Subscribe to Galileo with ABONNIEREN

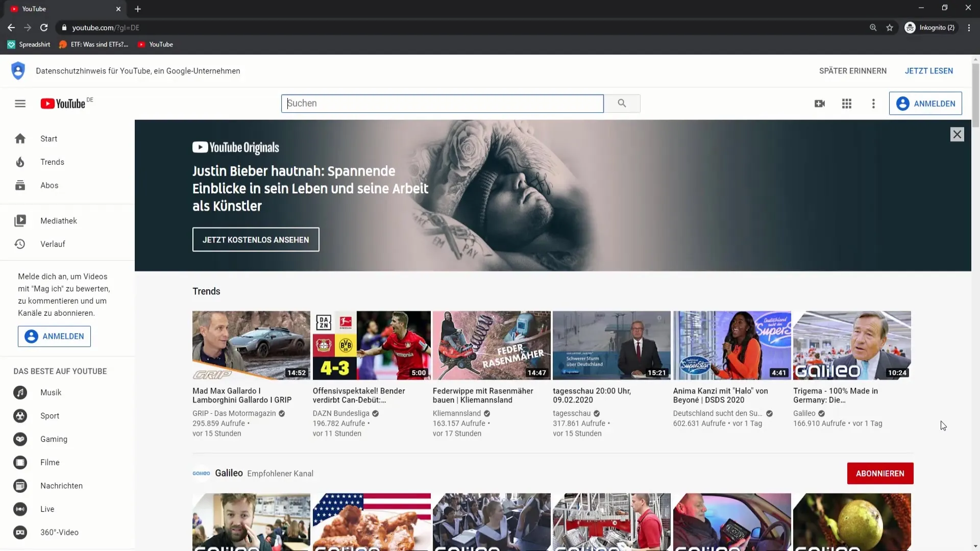click(x=880, y=473)
